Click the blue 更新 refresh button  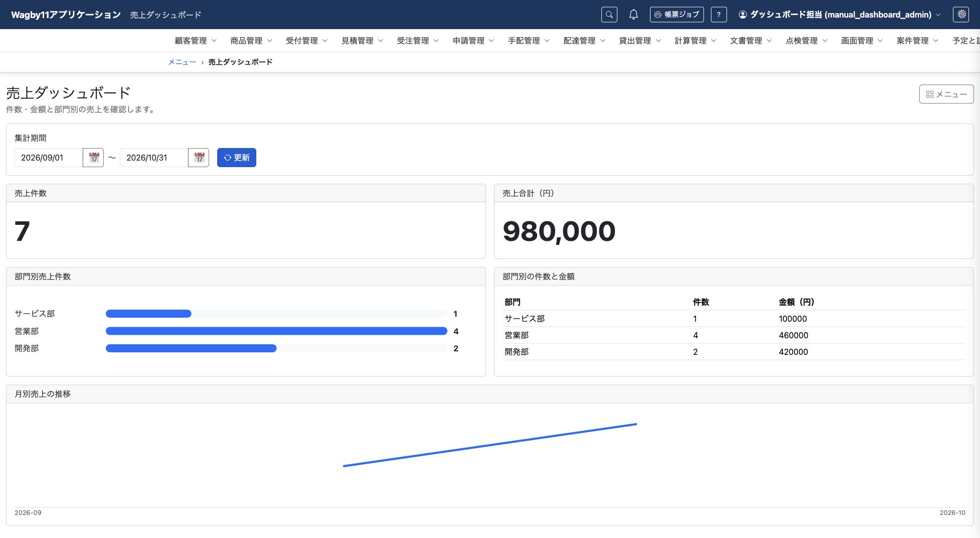237,158
